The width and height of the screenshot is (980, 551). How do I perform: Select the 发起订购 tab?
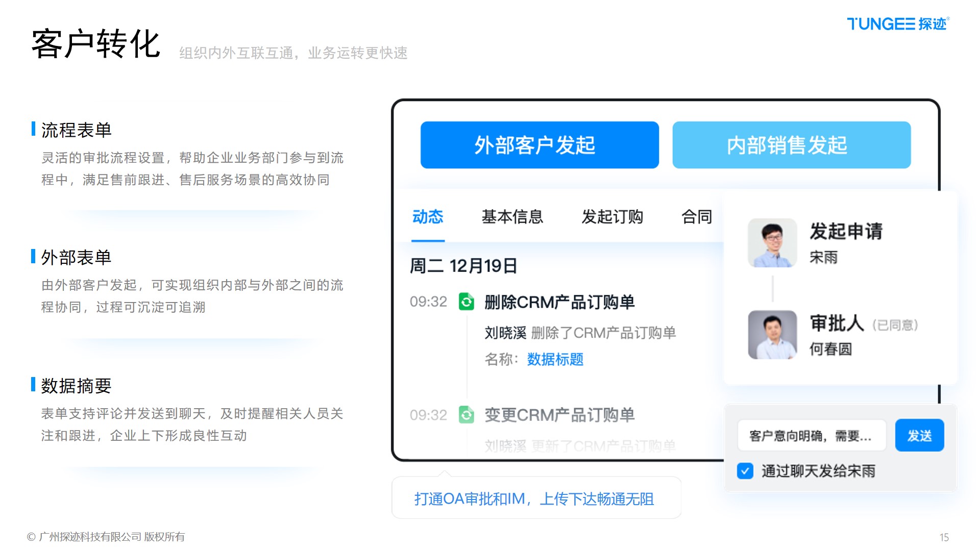[612, 217]
